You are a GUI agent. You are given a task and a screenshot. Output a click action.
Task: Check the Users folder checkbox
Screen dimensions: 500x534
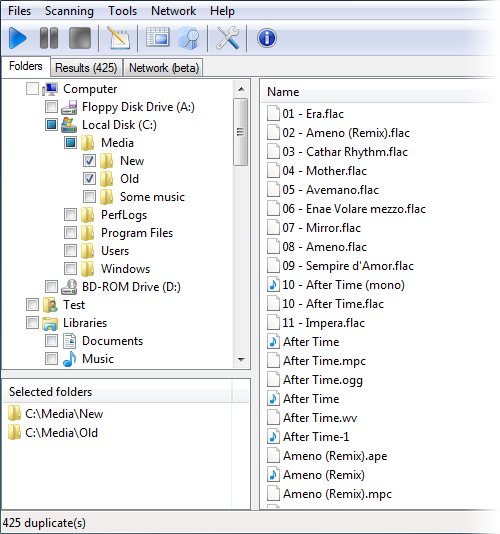click(x=71, y=251)
